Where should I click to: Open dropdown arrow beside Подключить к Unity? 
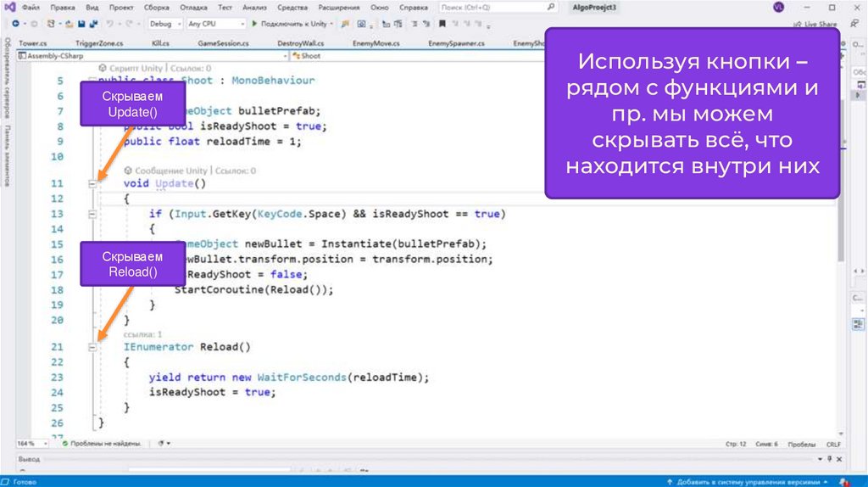pos(331,24)
